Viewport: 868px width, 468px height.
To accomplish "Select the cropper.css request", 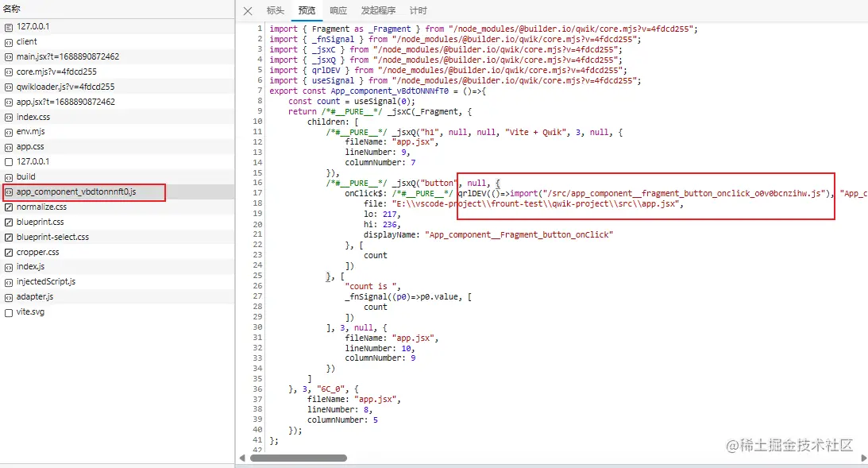I will pos(117,252).
